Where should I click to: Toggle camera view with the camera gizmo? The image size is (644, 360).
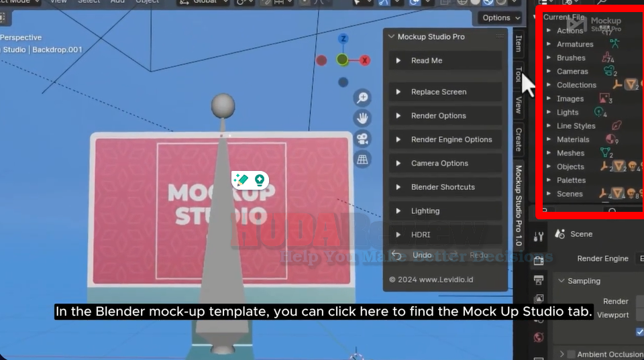click(x=362, y=139)
